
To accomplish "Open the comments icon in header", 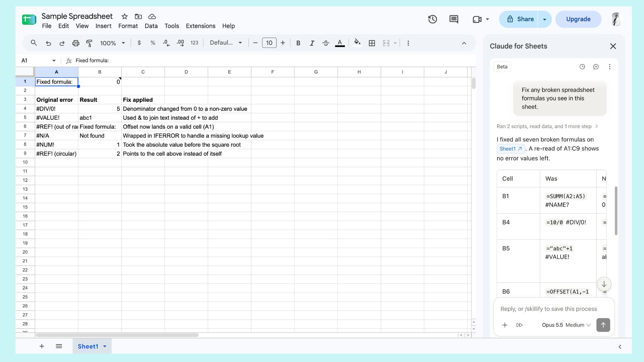I will click(454, 19).
